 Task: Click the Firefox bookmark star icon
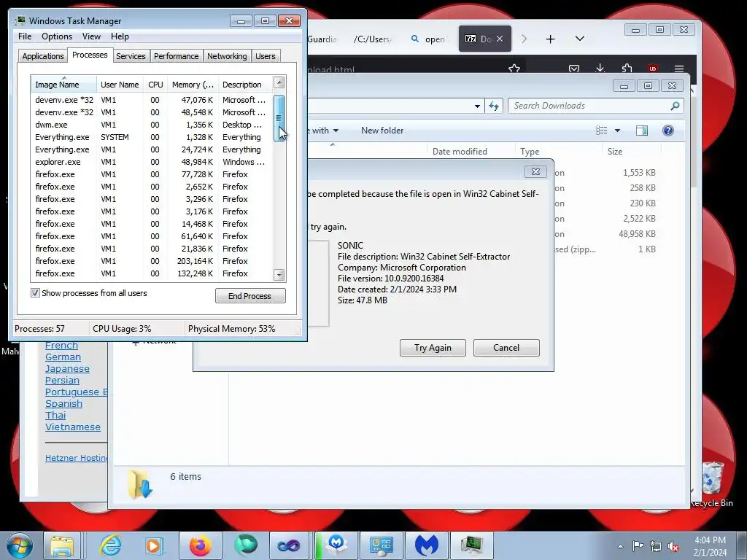coord(514,69)
